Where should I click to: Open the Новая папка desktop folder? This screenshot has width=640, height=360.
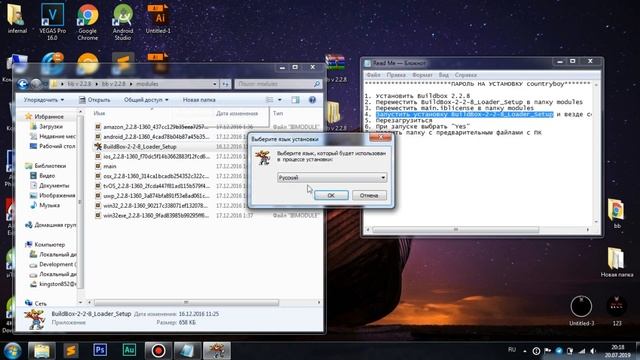617,262
